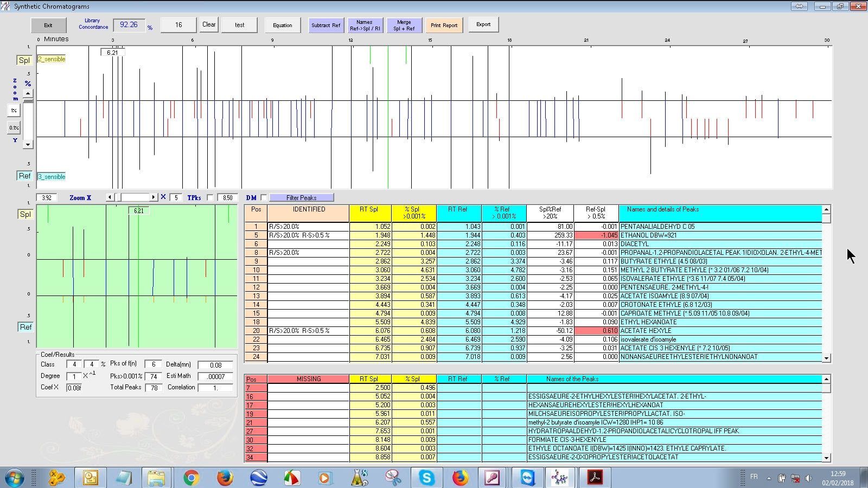Click the Equation button

coord(282,25)
